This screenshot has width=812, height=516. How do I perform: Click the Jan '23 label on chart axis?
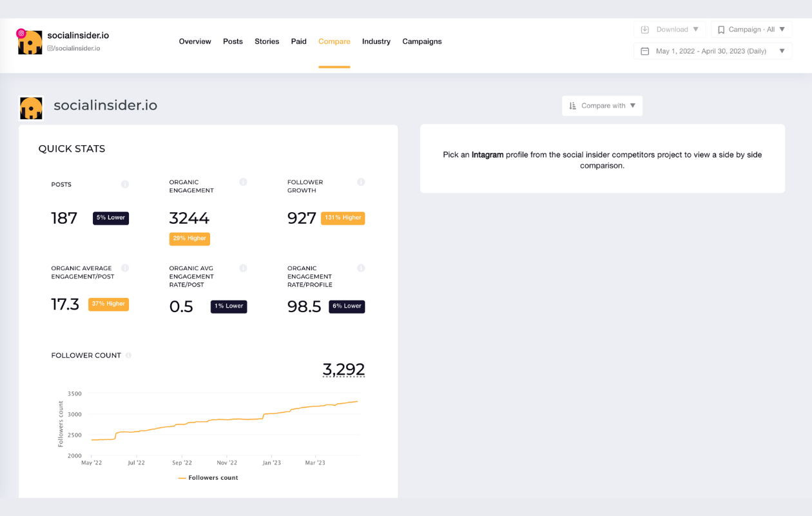click(x=272, y=462)
